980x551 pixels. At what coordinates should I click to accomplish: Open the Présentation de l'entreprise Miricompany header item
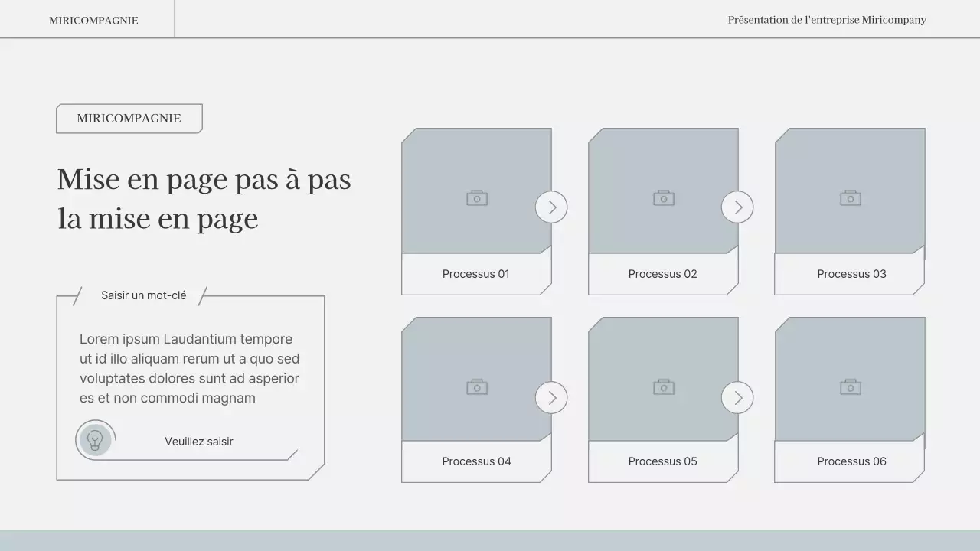click(x=827, y=20)
